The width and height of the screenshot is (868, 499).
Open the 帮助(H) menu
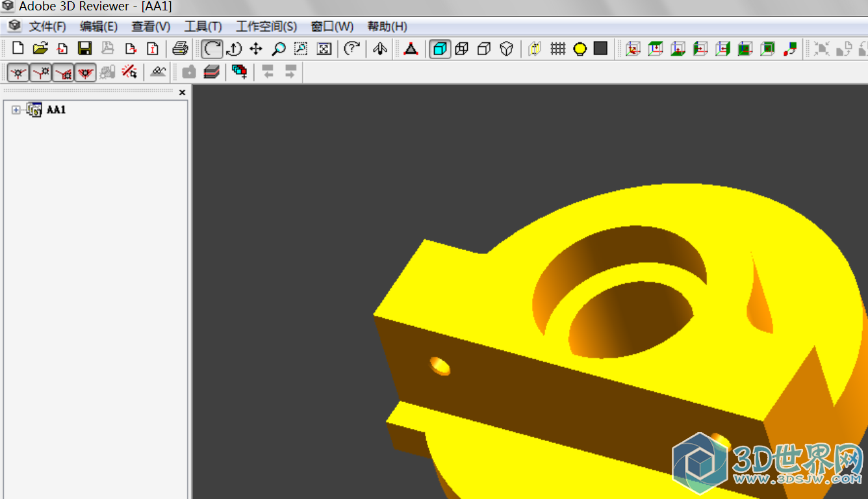[x=387, y=26]
